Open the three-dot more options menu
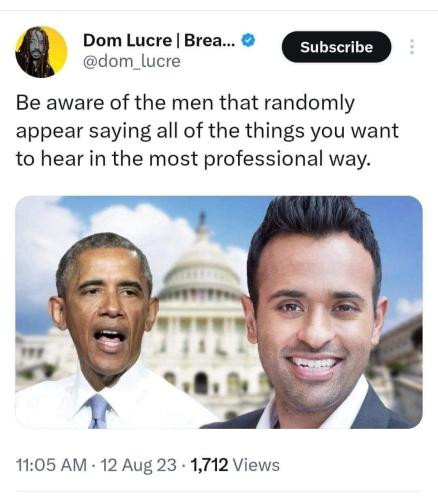Screen dimensions: 438x500 412,47
